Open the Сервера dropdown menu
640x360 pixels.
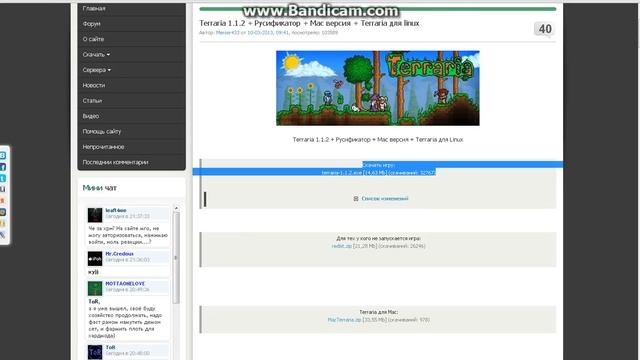click(x=97, y=70)
